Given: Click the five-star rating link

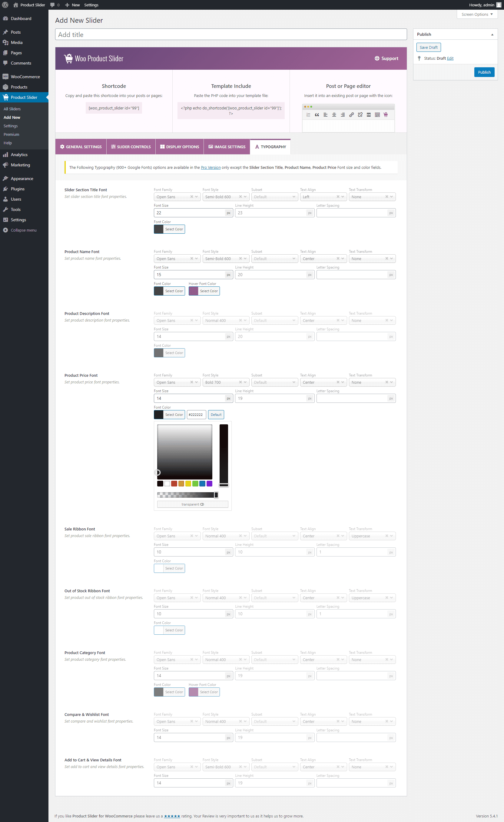Looking at the screenshot, I should [x=172, y=816].
